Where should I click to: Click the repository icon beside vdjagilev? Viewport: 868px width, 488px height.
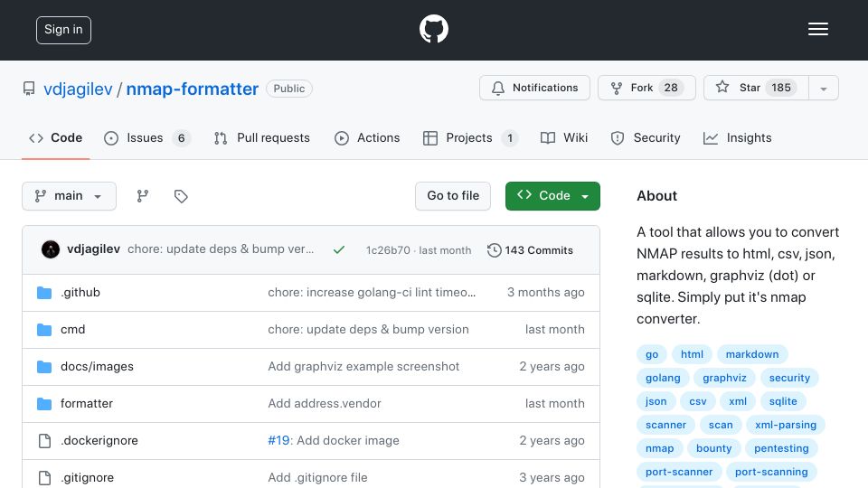pyautogui.click(x=29, y=89)
